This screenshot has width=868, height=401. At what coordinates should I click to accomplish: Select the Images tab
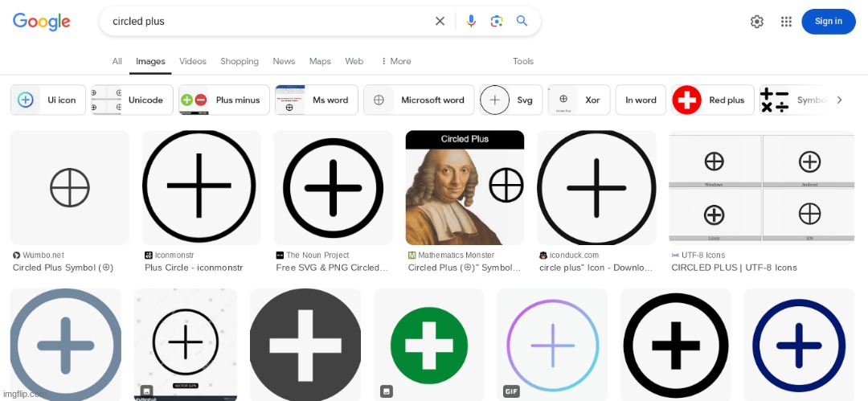tap(150, 62)
